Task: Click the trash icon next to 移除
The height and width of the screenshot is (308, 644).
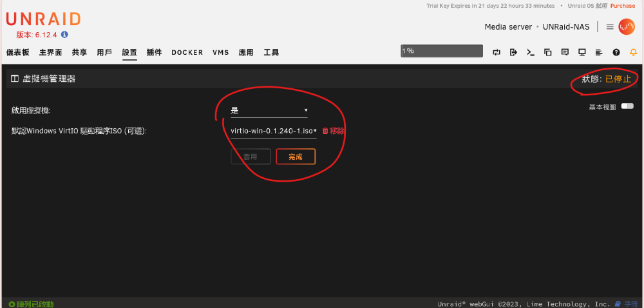Action: [x=325, y=131]
